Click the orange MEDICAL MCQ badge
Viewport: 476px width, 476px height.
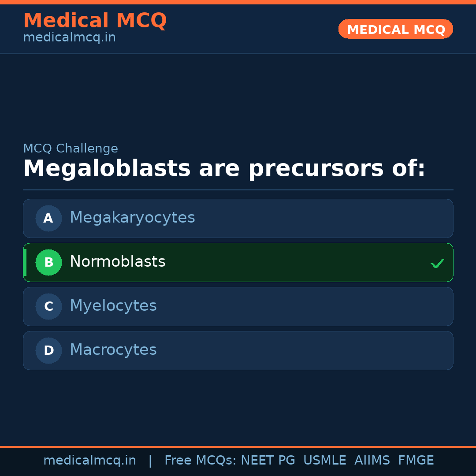point(395,29)
